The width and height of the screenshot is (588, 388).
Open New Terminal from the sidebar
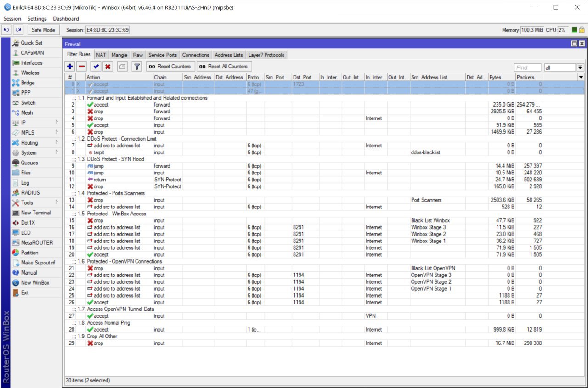[35, 213]
